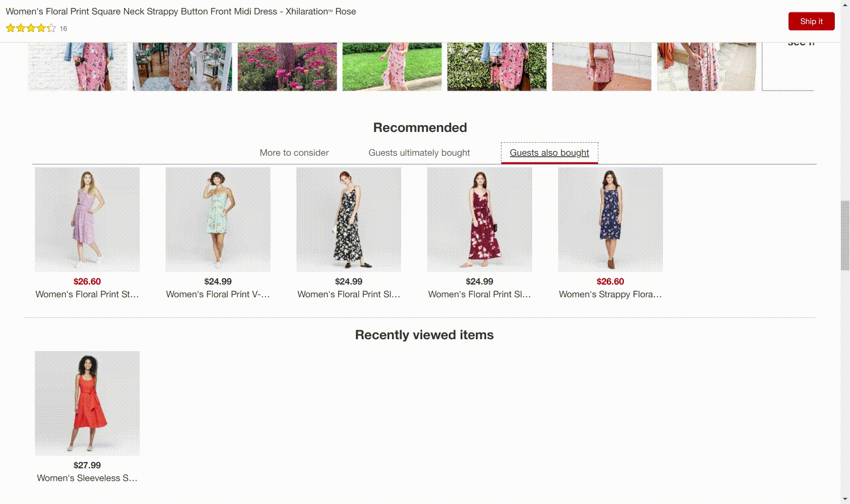View guest photo with pink flower garden
The height and width of the screenshot is (504, 850).
[287, 66]
